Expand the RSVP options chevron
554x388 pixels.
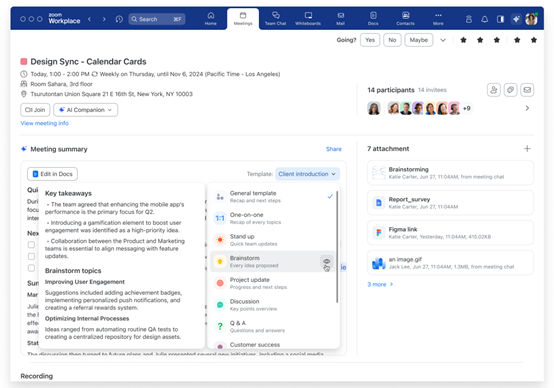pyautogui.click(x=443, y=40)
